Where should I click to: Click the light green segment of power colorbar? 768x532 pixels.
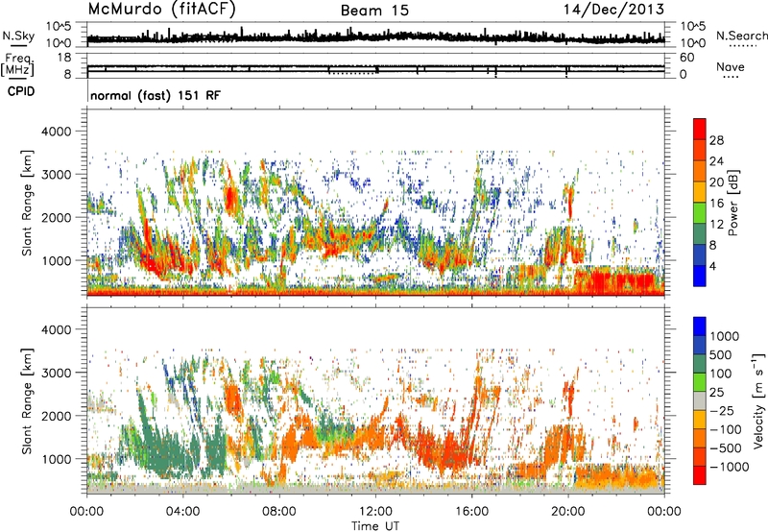coord(700,213)
